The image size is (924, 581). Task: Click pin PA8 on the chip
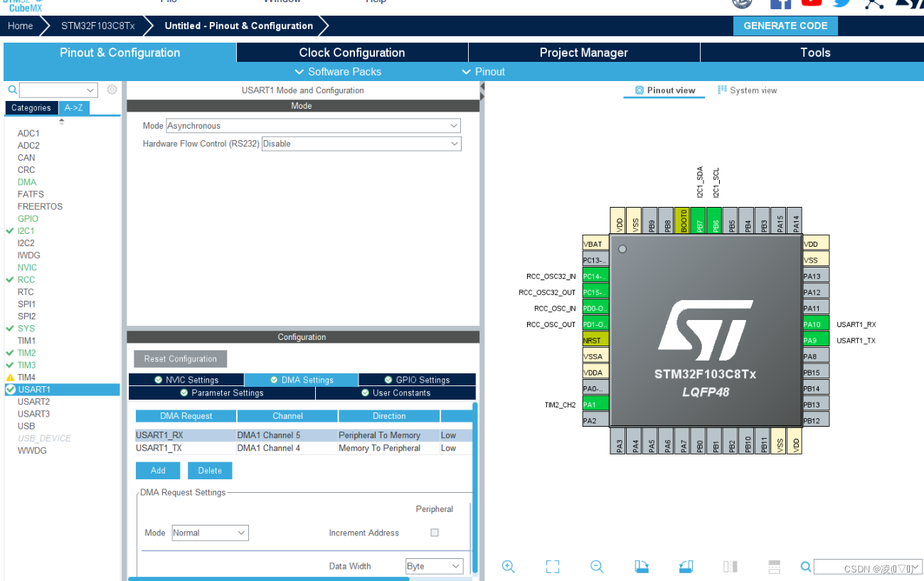pyautogui.click(x=817, y=356)
